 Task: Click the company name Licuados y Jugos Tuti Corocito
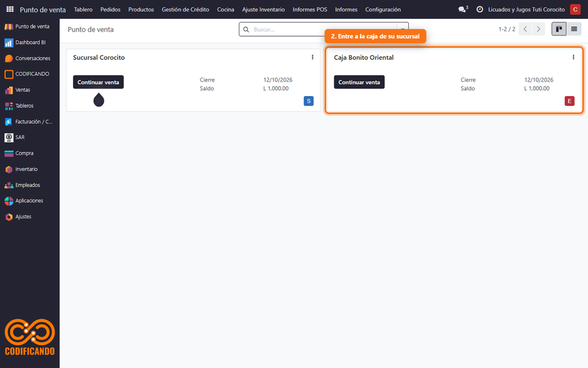pyautogui.click(x=527, y=9)
